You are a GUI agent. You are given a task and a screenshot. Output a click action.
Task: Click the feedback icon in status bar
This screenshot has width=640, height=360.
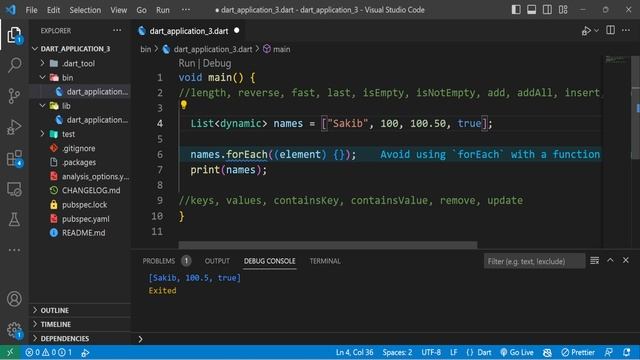tap(608, 352)
